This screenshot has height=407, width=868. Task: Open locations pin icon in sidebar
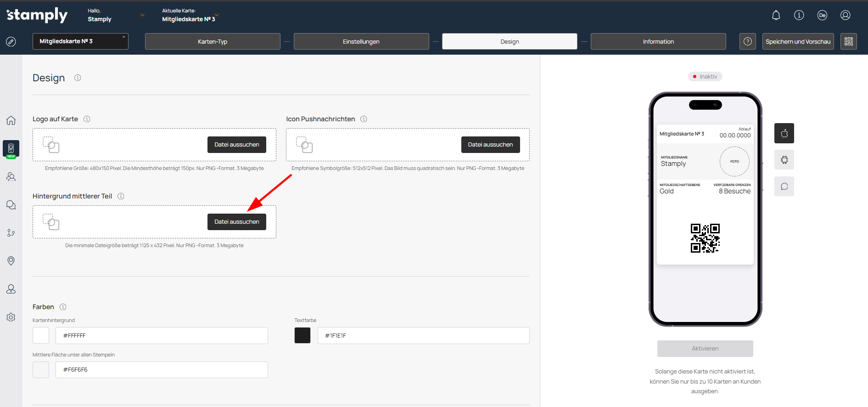click(11, 261)
